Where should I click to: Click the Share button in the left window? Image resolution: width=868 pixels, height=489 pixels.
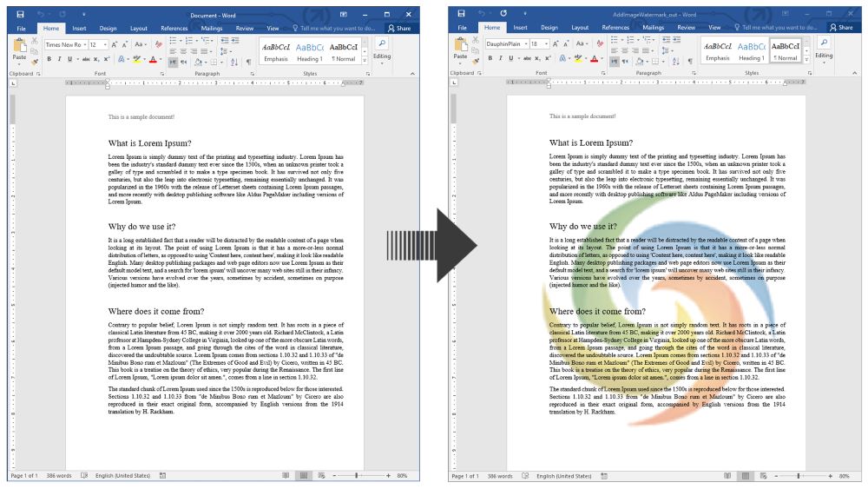point(399,29)
